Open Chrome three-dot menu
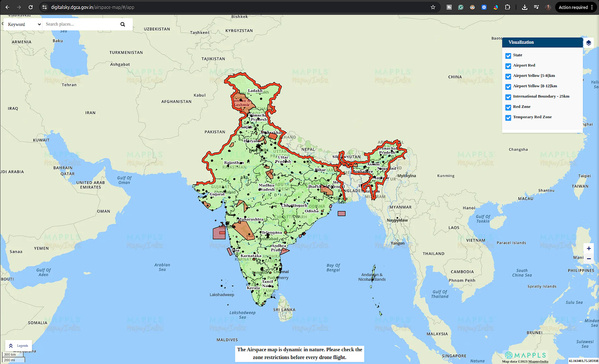Viewport: 599px width, 364px height. pyautogui.click(x=592, y=7)
